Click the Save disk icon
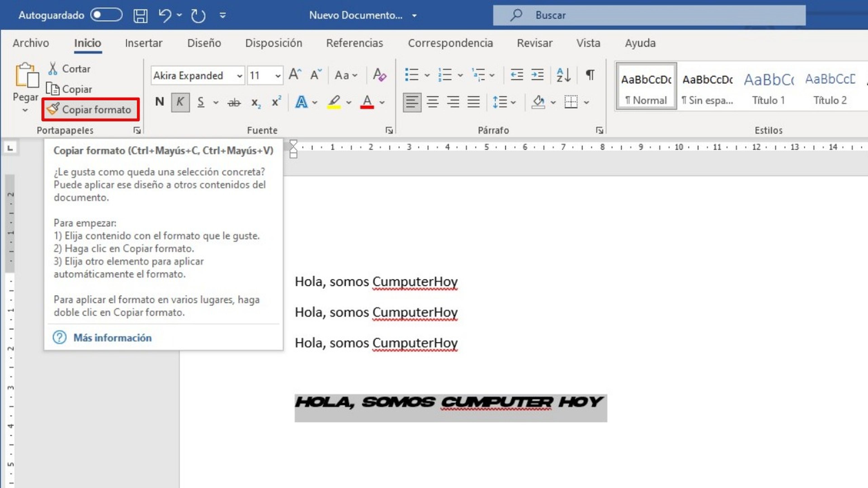This screenshot has height=488, width=868. point(140,16)
